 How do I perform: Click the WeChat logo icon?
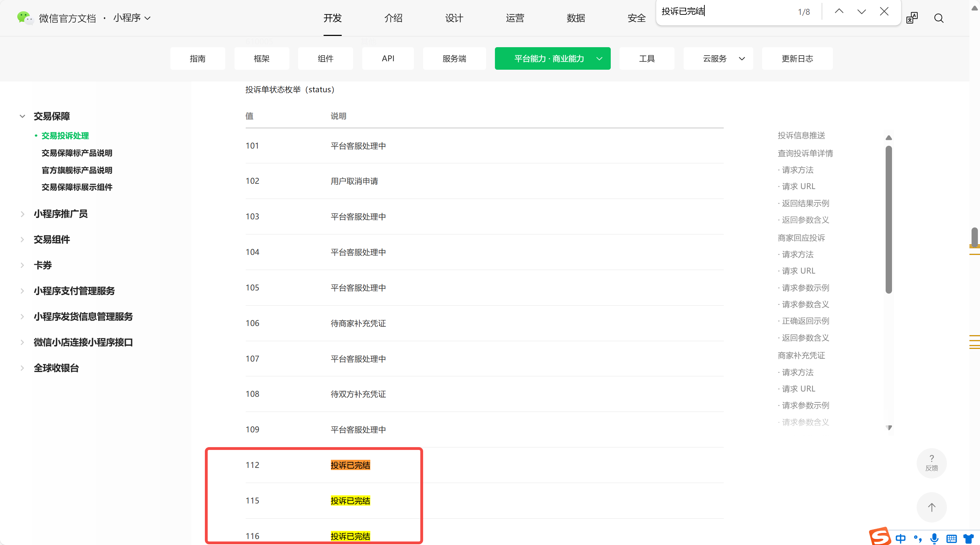(25, 18)
